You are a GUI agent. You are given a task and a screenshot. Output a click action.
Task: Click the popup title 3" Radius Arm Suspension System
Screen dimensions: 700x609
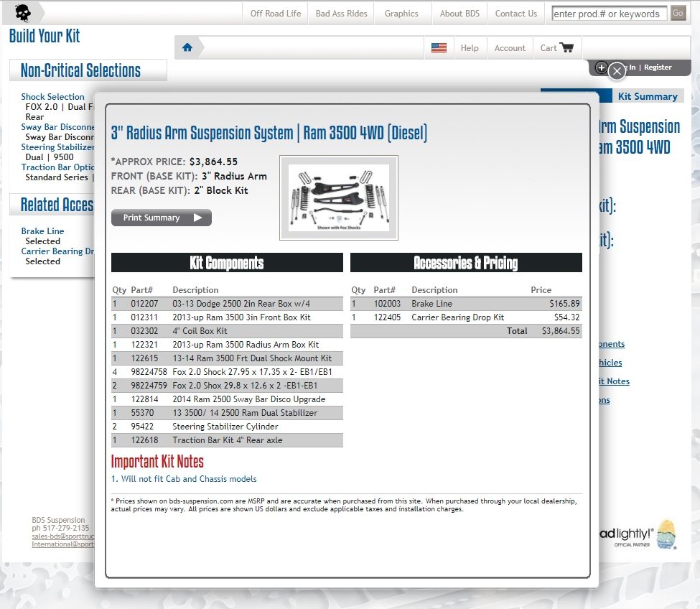point(269,133)
